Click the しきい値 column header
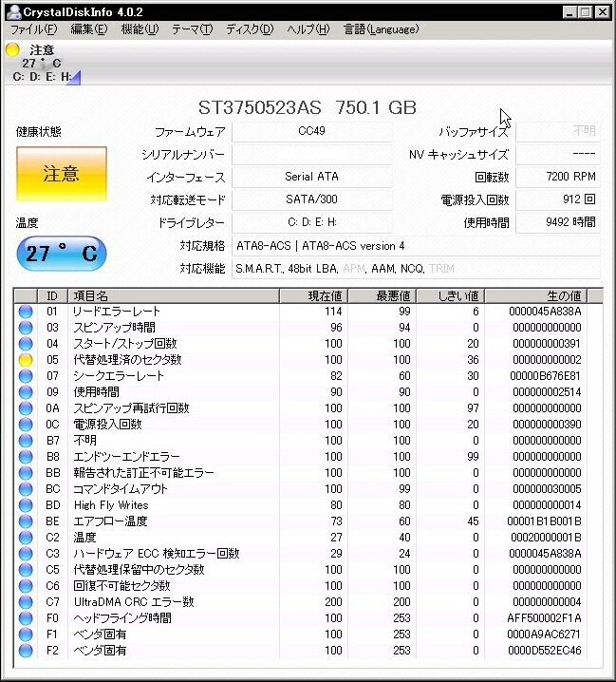 coord(451,296)
